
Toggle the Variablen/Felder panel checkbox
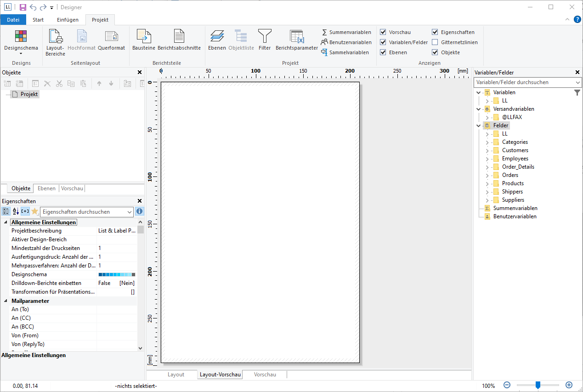coord(383,42)
